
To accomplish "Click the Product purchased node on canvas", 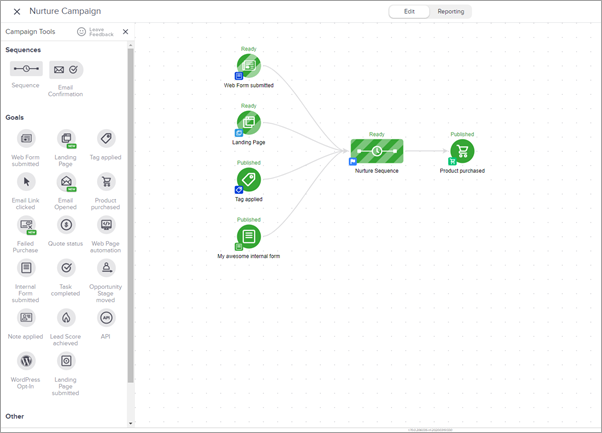I will [x=462, y=151].
